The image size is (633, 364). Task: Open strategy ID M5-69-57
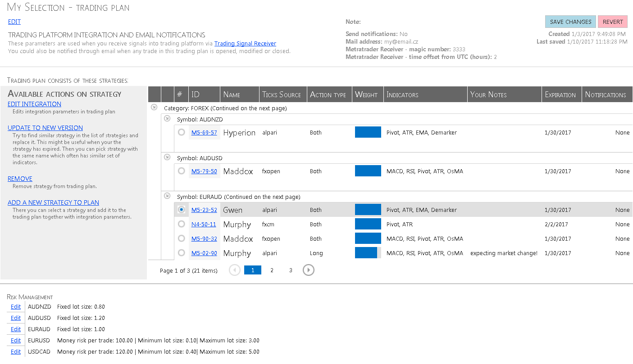coord(204,133)
